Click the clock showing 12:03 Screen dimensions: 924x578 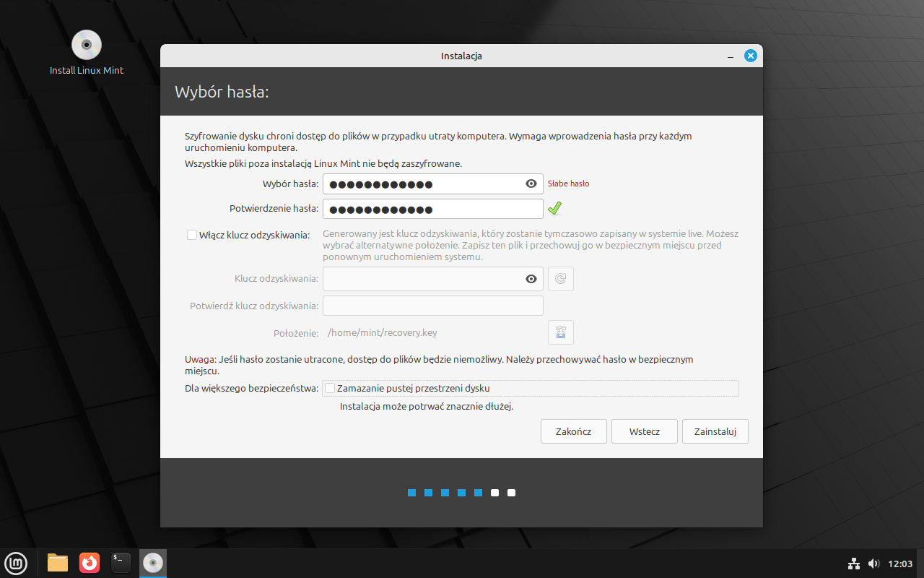900,564
